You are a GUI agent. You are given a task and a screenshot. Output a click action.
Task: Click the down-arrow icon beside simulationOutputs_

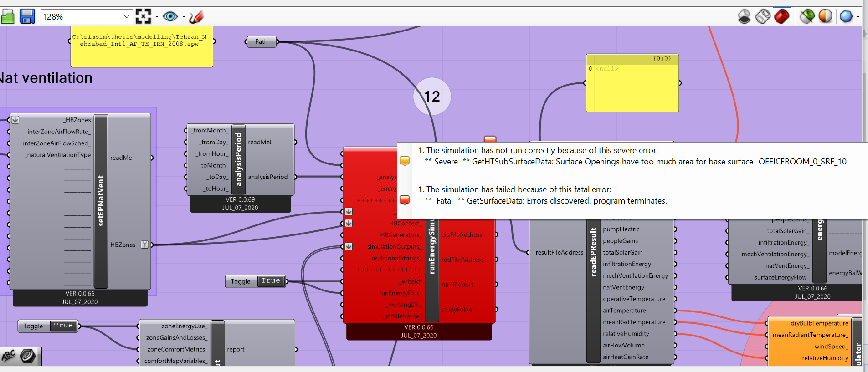(x=349, y=246)
